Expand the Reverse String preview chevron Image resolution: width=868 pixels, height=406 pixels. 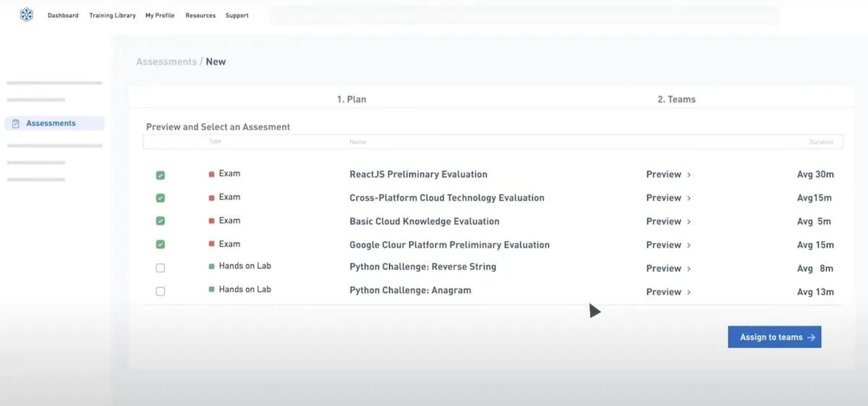(689, 268)
